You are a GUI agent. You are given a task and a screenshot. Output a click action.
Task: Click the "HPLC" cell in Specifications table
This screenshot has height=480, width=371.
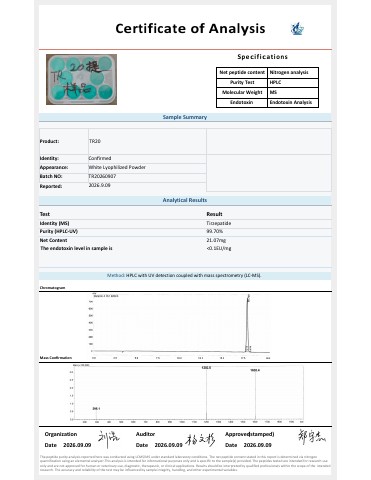pos(293,82)
